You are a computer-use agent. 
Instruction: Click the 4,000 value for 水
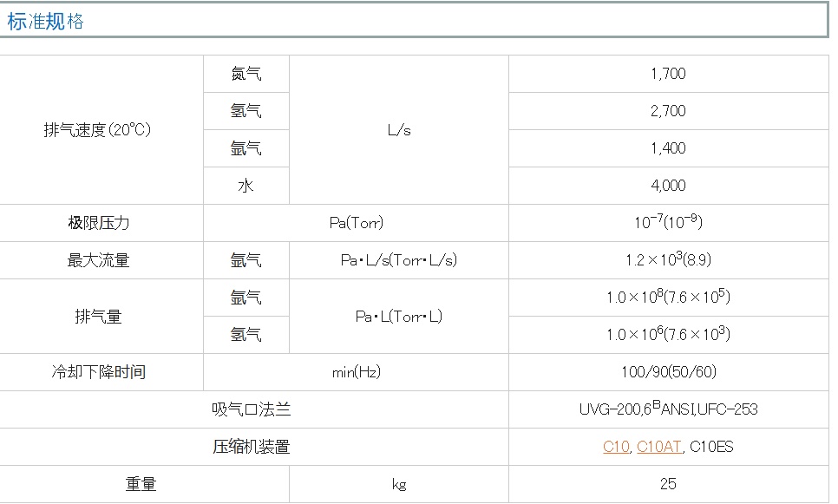668,186
